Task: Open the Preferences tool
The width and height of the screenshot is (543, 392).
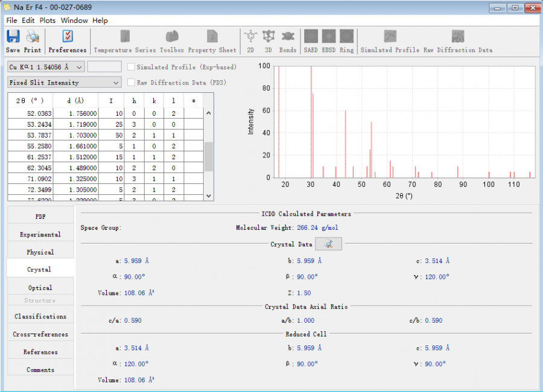Action: coord(67,37)
